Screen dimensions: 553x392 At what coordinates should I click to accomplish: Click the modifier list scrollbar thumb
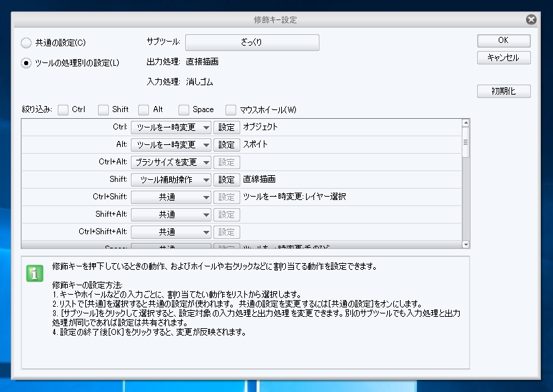466,142
